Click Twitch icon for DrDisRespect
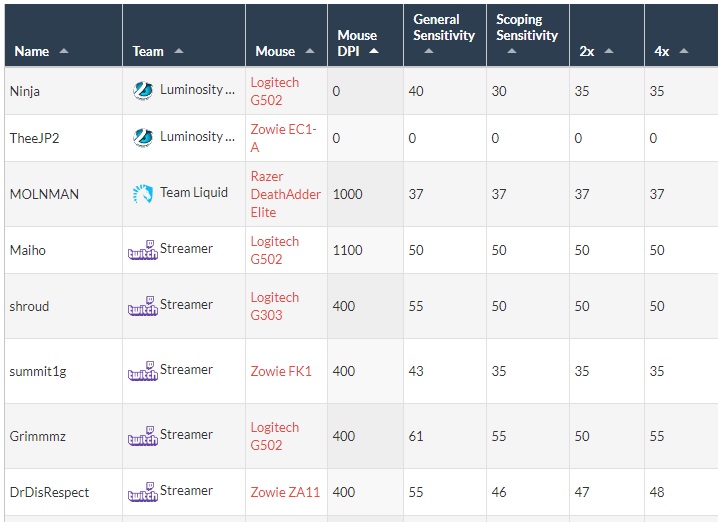Screen dimensions: 718x522 point(143,492)
